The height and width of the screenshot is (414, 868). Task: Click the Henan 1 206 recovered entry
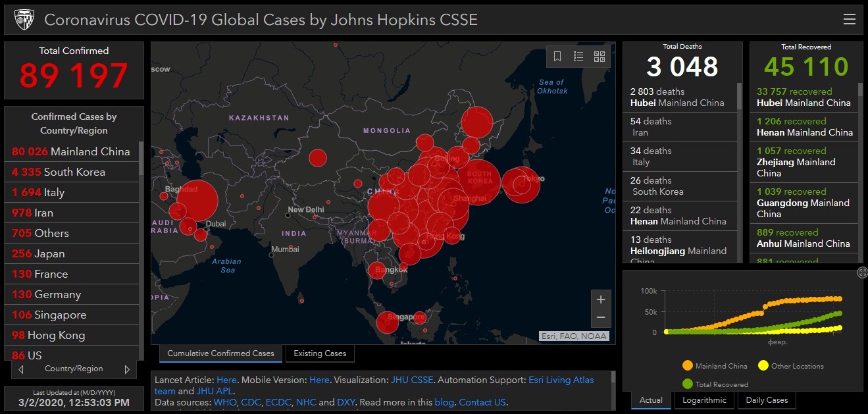tap(804, 127)
